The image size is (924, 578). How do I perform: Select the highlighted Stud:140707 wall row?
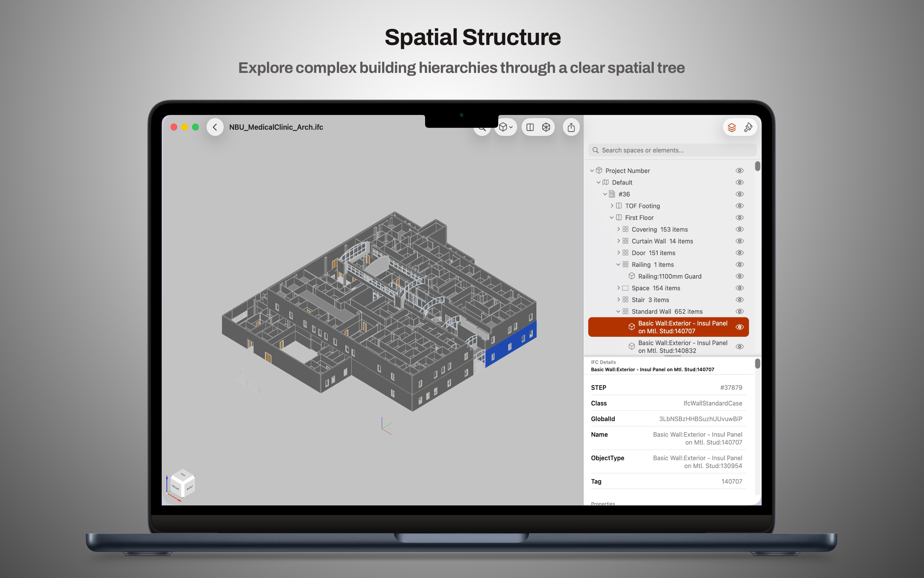point(668,327)
